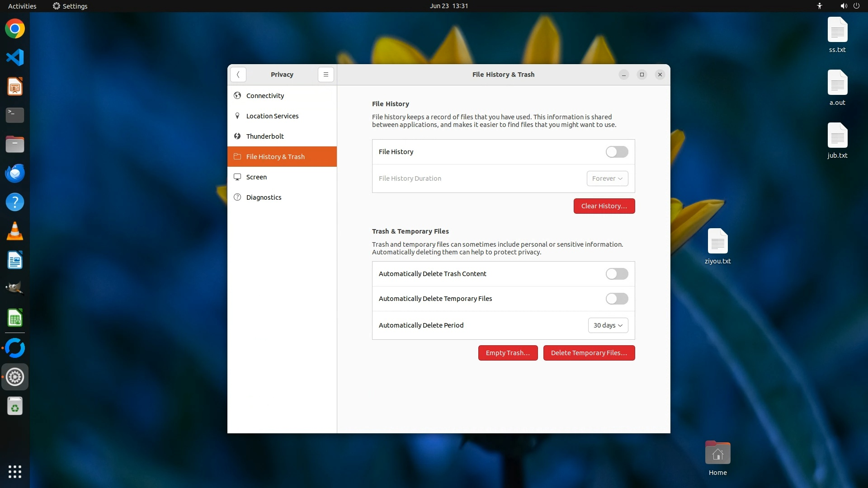The width and height of the screenshot is (868, 488).
Task: Click the Location Services pin icon
Action: coord(237,116)
